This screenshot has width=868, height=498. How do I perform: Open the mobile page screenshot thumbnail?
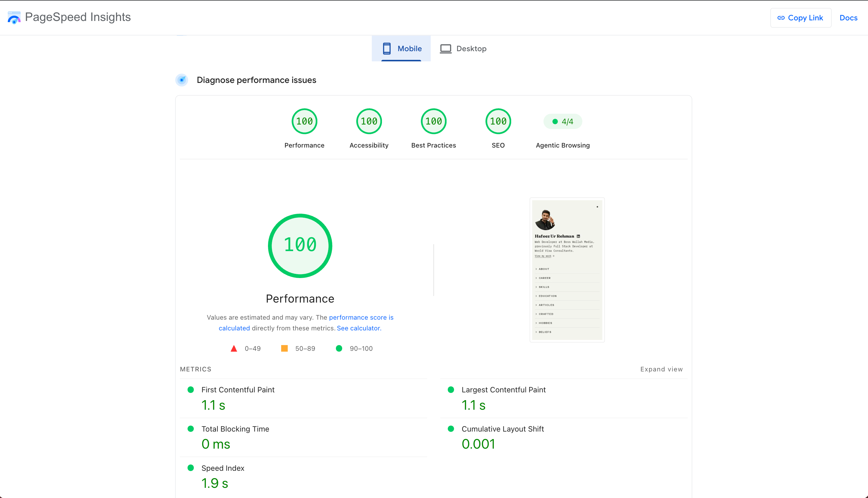point(567,270)
